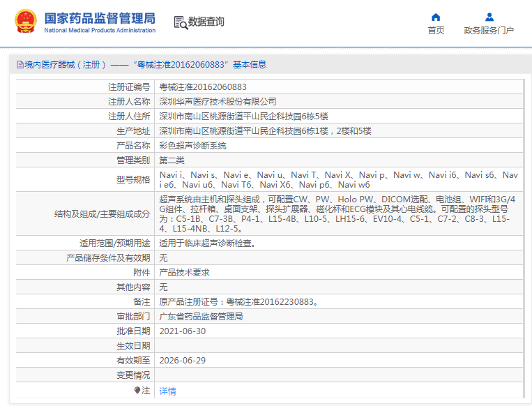Click management class 第二类

[172, 160]
